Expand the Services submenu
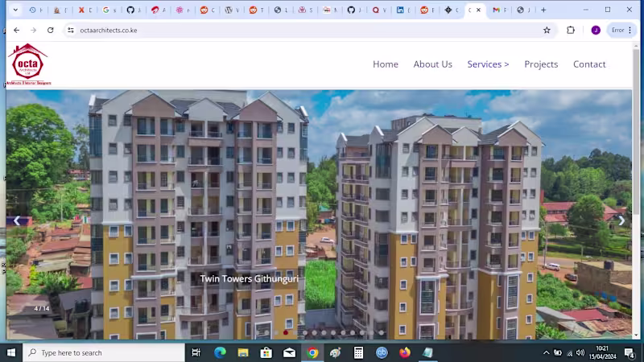 click(x=488, y=64)
